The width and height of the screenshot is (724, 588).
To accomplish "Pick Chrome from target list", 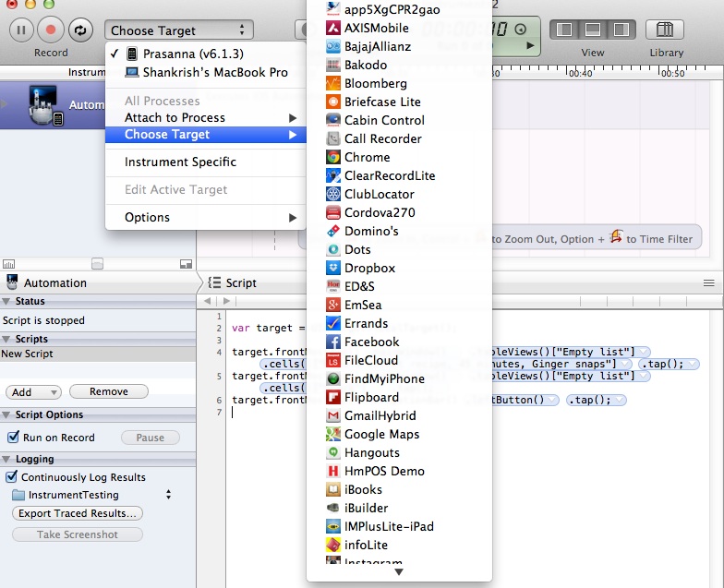I will [399, 157].
